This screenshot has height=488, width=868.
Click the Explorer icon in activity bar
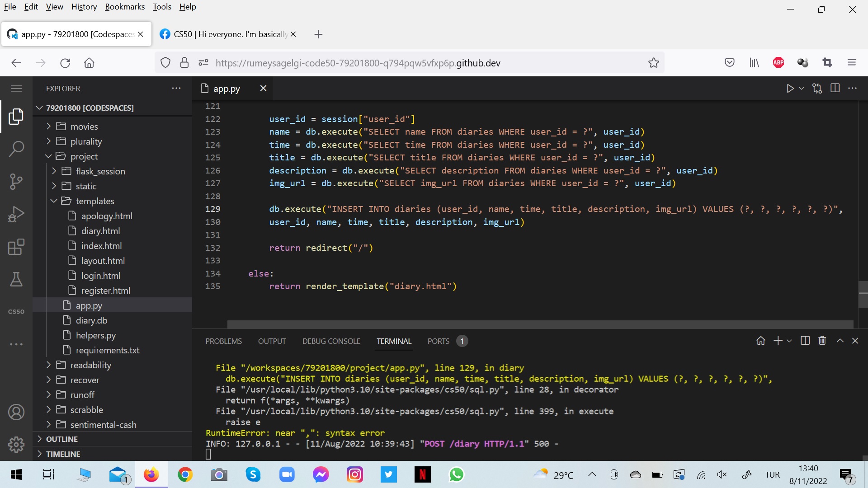pyautogui.click(x=16, y=116)
